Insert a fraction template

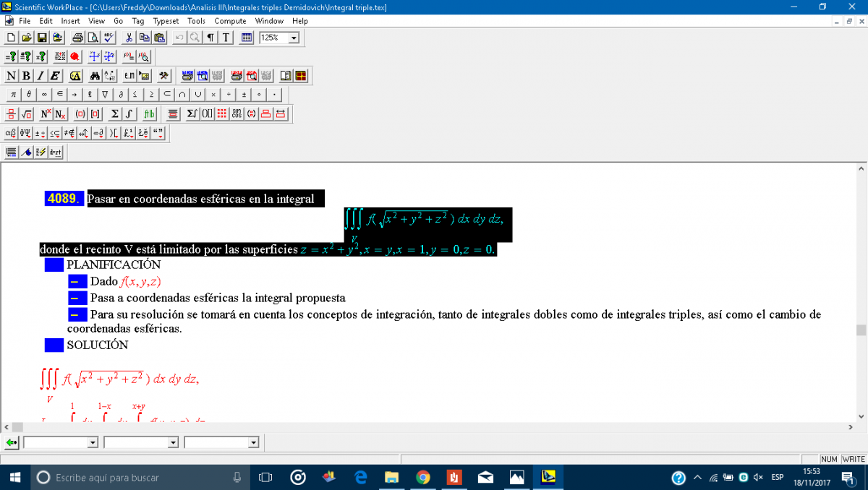pyautogui.click(x=11, y=114)
